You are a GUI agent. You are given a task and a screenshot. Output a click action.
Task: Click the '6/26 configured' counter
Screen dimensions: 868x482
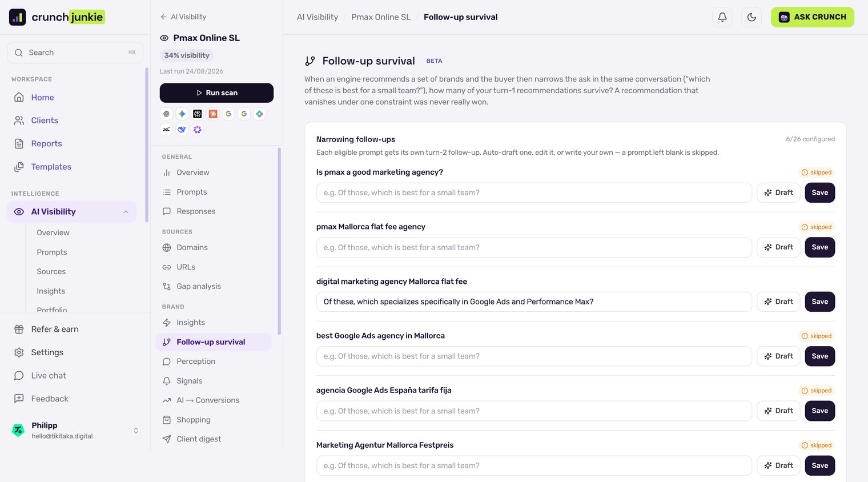click(810, 139)
